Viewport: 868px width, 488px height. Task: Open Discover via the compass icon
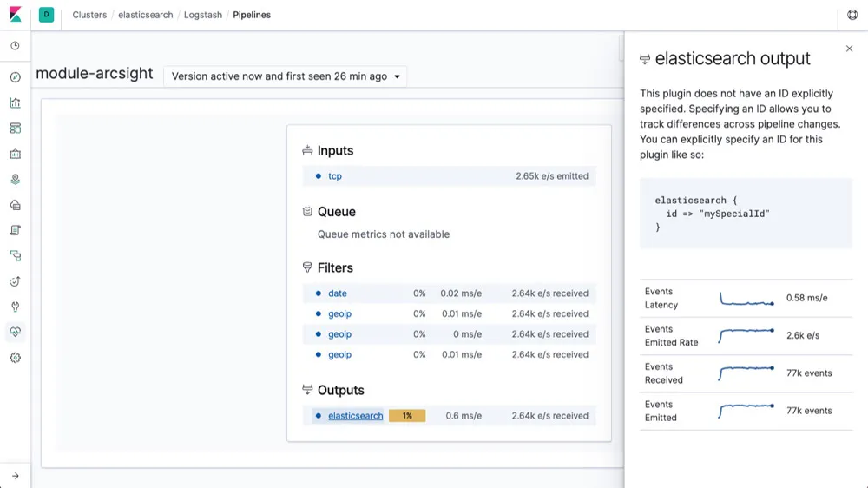[x=15, y=77]
